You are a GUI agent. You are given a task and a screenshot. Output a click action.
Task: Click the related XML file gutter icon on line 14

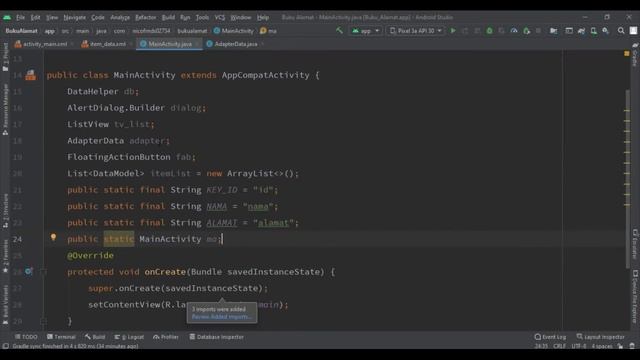(31, 75)
